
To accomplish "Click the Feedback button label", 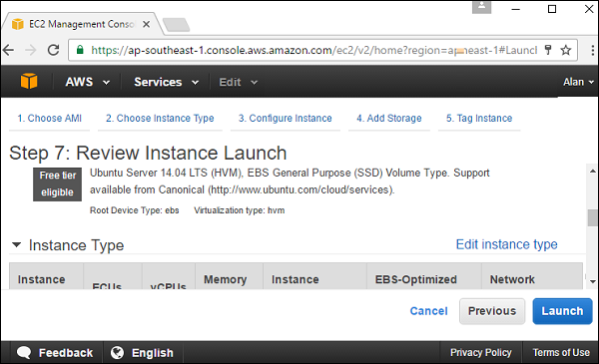I will (66, 353).
